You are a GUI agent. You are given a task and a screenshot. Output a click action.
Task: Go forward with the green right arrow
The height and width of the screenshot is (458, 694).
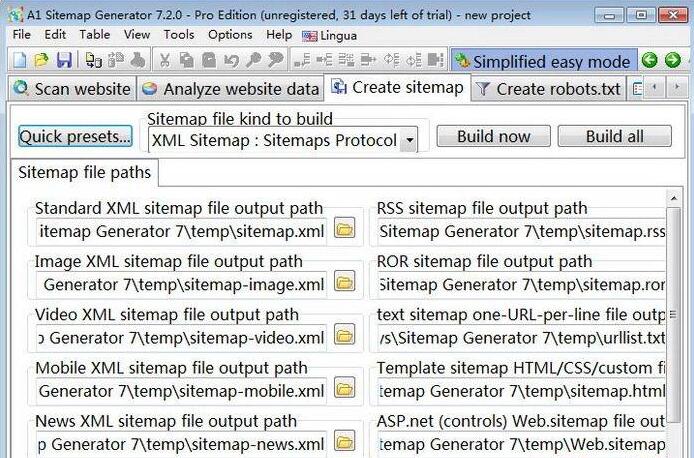673,60
